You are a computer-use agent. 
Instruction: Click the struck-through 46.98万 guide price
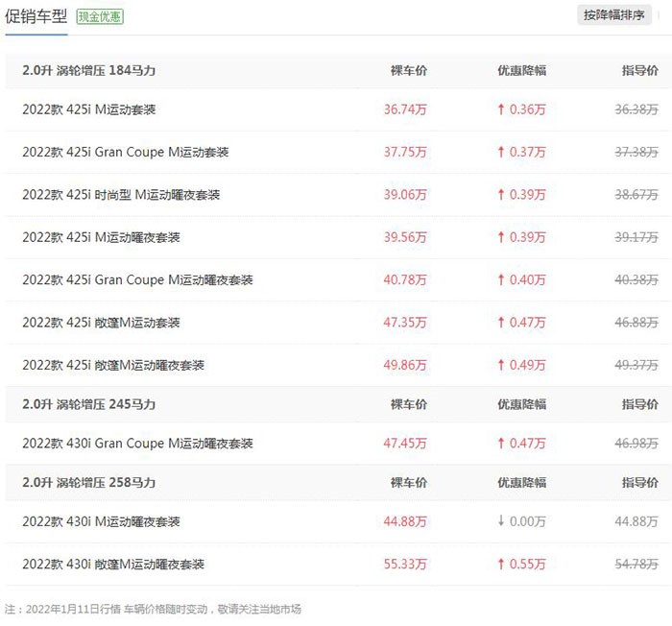click(x=636, y=443)
